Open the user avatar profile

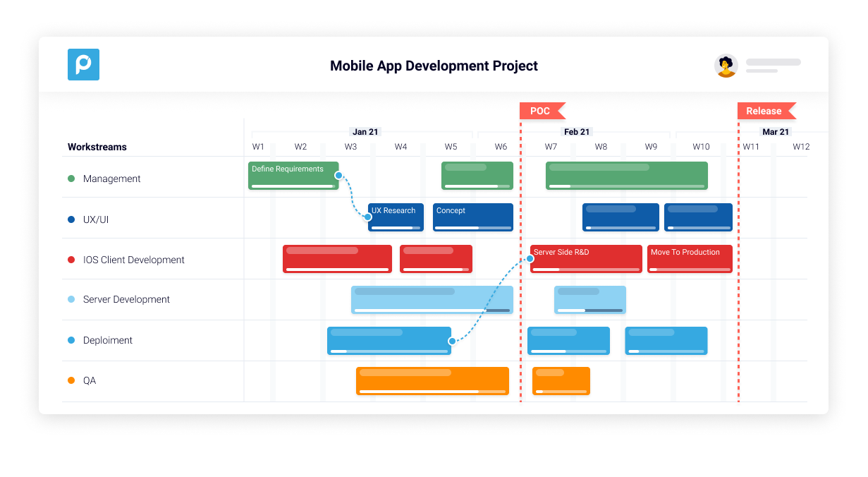[x=726, y=66]
